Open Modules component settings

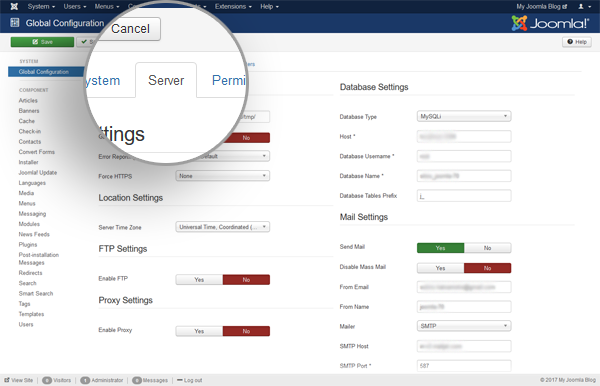pos(29,224)
